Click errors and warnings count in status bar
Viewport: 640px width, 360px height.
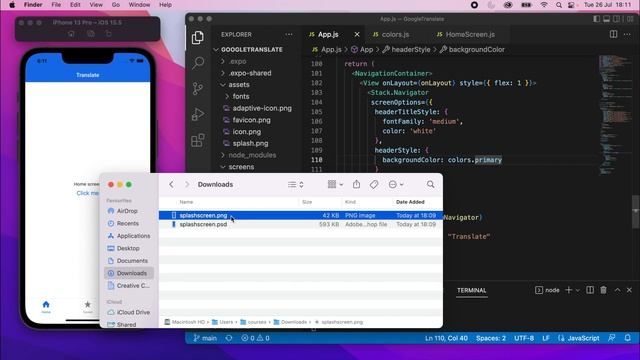tap(255, 338)
